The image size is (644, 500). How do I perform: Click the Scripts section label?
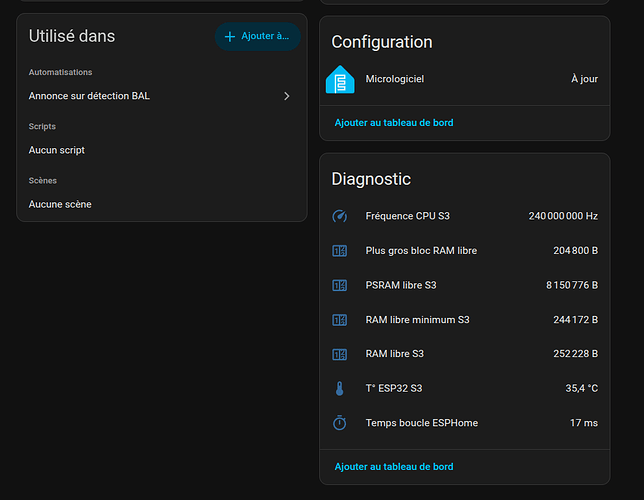42,127
